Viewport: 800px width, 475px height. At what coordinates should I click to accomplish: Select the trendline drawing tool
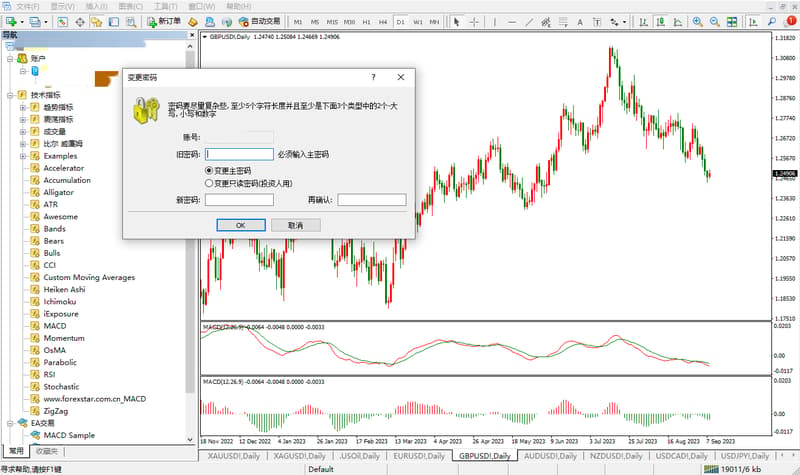point(529,22)
